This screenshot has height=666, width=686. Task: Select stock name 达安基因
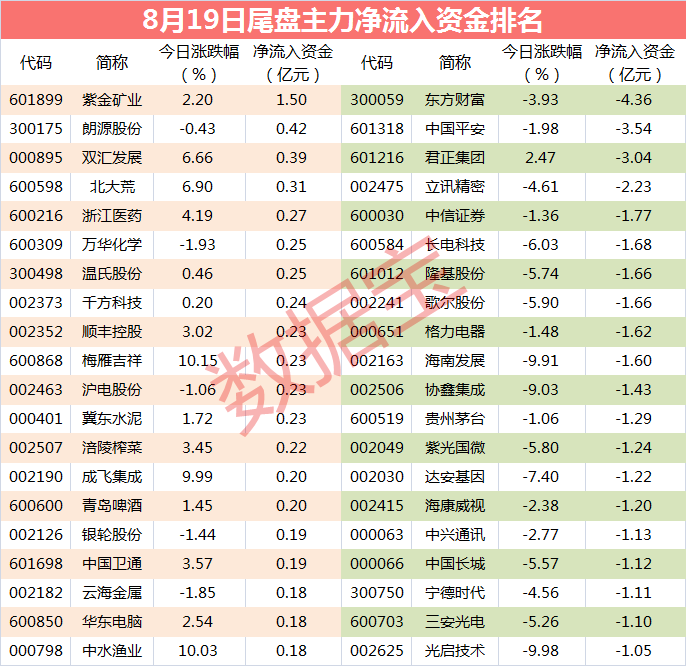pyautogui.click(x=455, y=477)
